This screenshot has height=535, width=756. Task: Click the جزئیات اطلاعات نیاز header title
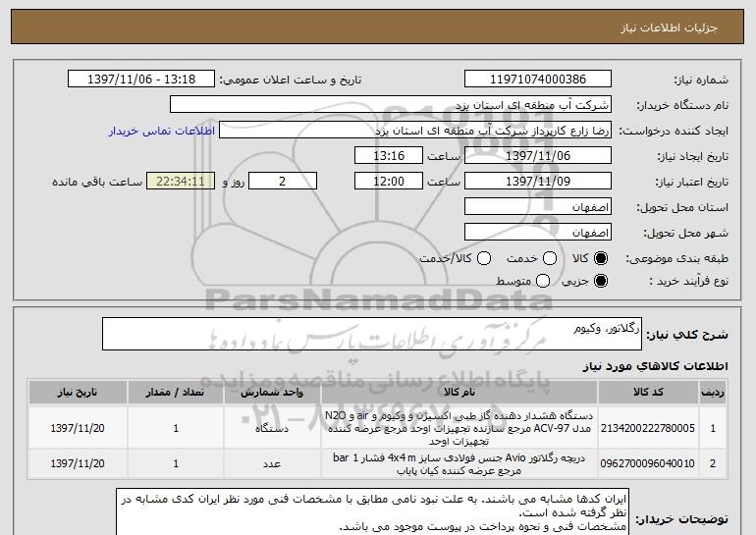click(x=669, y=27)
